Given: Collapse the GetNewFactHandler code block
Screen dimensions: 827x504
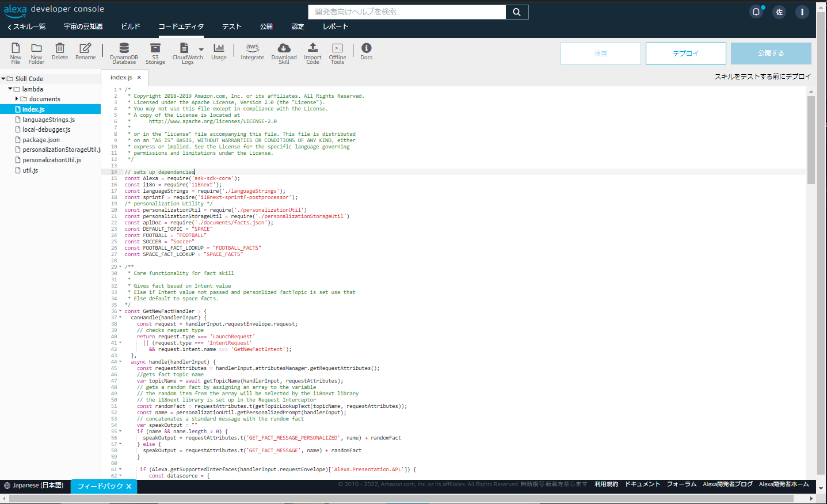Looking at the screenshot, I should (x=119, y=311).
